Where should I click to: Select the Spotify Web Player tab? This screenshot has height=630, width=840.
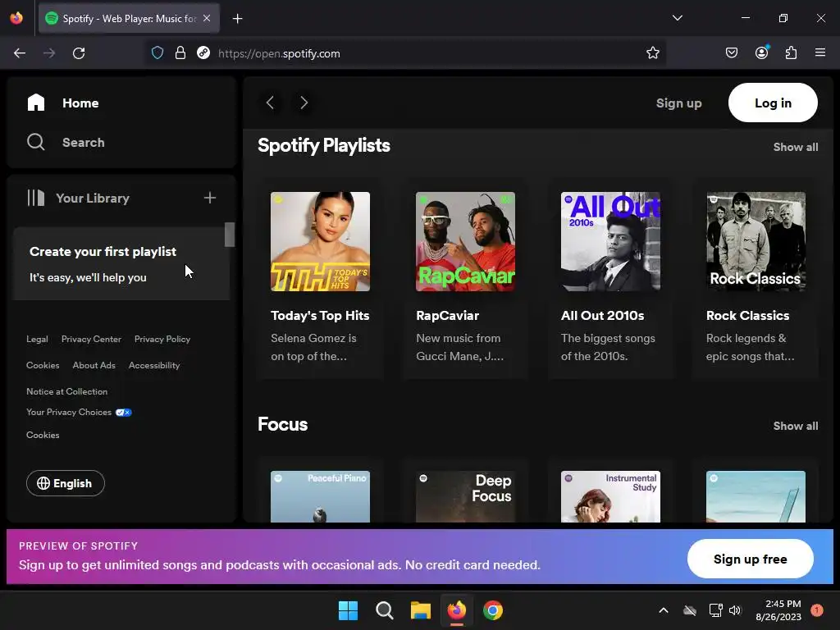click(x=129, y=18)
